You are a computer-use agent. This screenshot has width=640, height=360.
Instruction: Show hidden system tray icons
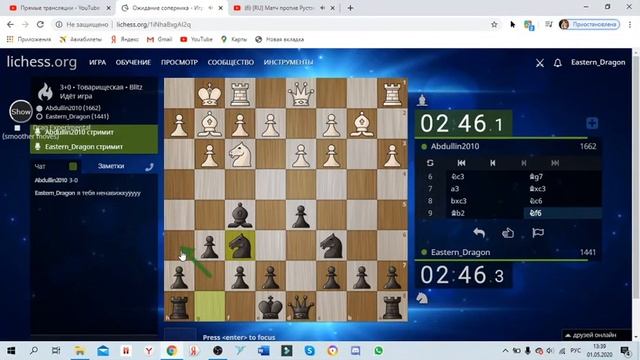coord(505,351)
